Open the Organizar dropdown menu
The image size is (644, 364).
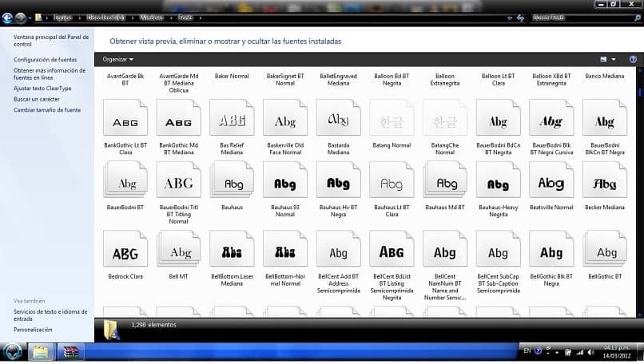click(118, 60)
